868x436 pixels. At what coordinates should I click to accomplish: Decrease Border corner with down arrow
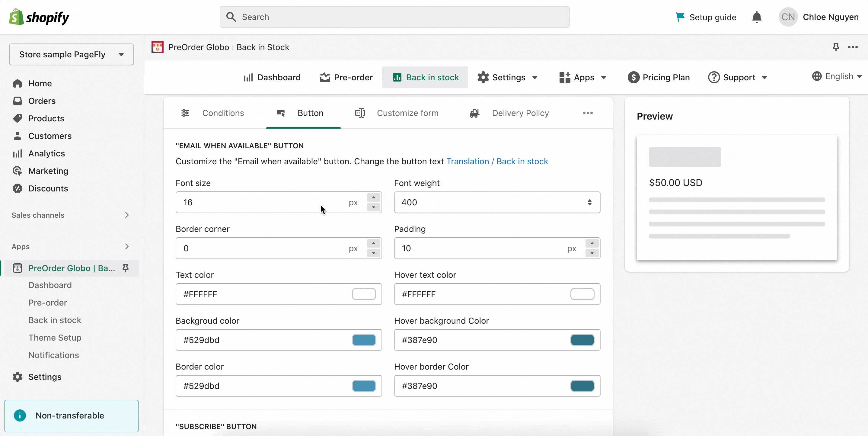click(x=373, y=253)
